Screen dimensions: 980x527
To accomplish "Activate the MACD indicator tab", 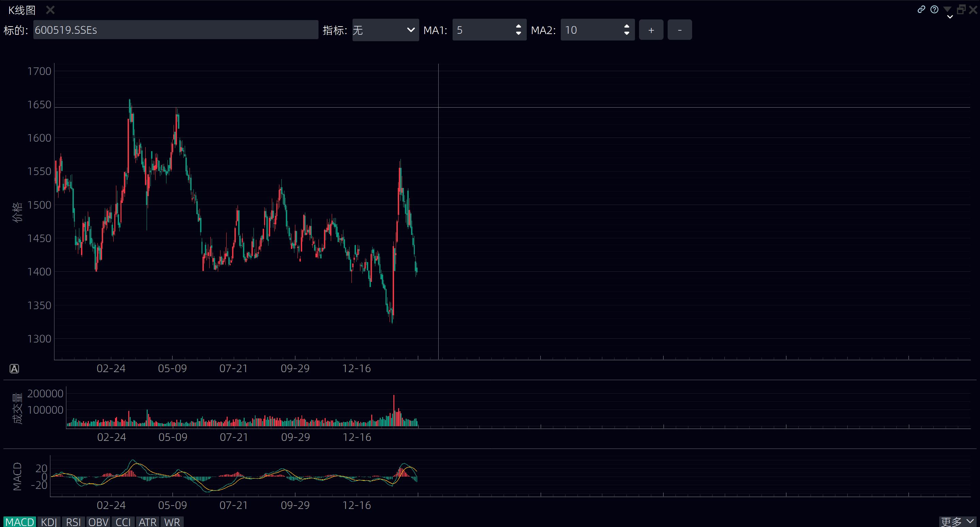I will click(x=20, y=522).
